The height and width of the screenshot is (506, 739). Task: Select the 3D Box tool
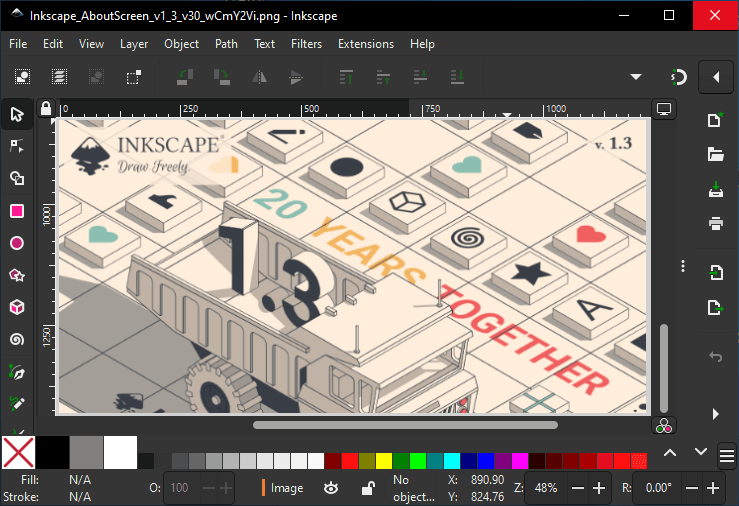(x=16, y=307)
